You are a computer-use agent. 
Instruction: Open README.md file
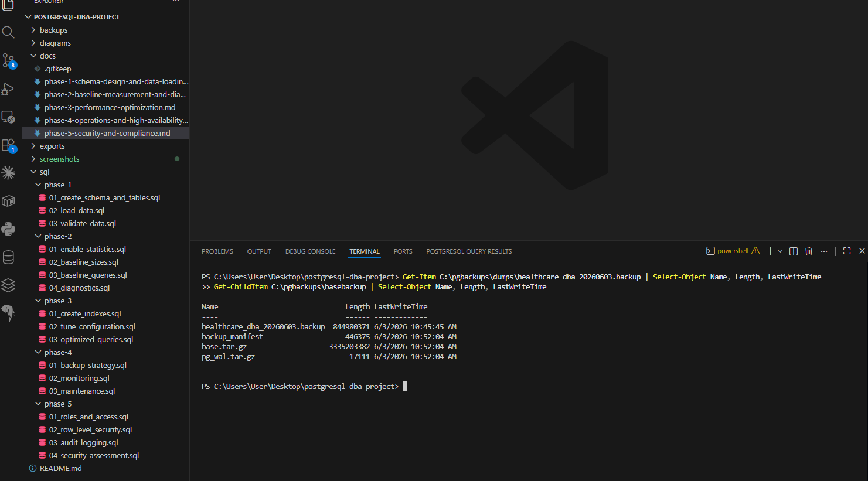[x=105, y=468]
